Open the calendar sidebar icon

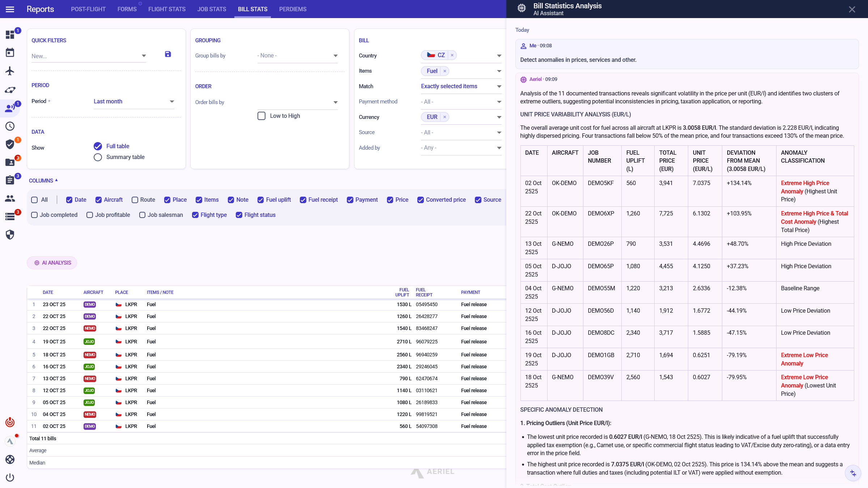[x=10, y=53]
